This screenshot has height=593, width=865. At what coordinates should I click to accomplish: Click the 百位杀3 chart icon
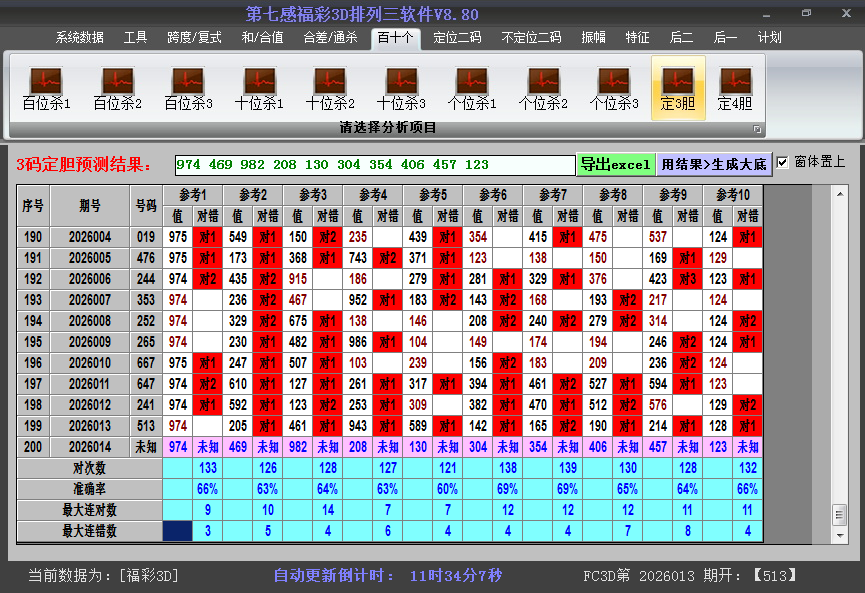pyautogui.click(x=188, y=88)
